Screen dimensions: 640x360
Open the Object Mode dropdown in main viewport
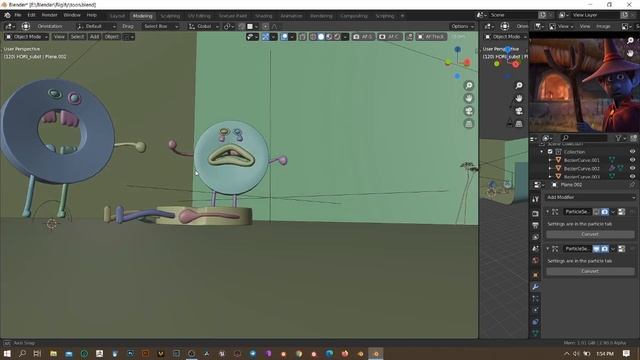tap(27, 37)
